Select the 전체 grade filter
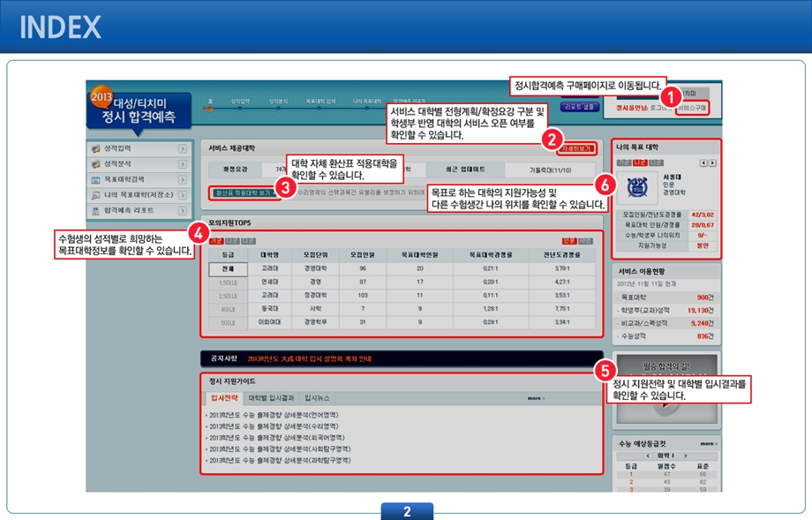 [228, 268]
